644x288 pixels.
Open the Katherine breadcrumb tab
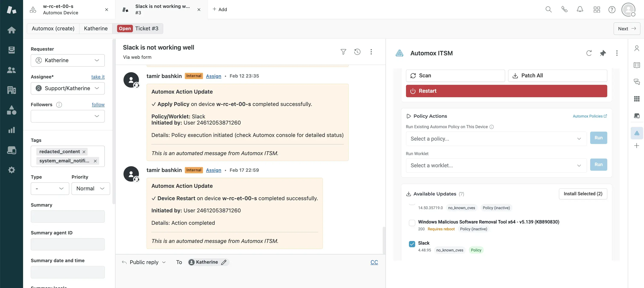[x=96, y=28]
